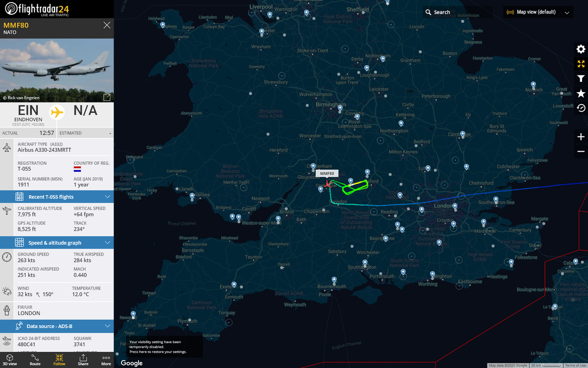
Task: Toggle fullscreen map mode
Action: click(x=581, y=64)
